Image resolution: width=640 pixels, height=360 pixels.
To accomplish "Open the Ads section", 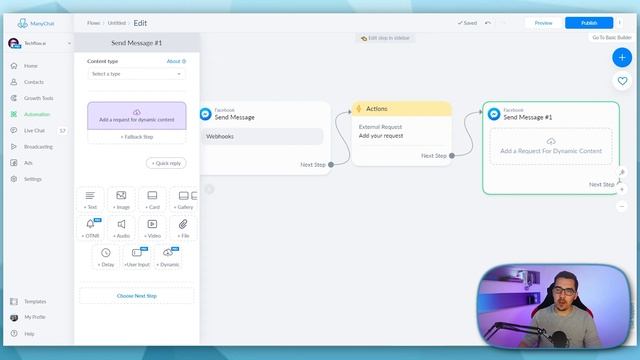I will pyautogui.click(x=28, y=163).
